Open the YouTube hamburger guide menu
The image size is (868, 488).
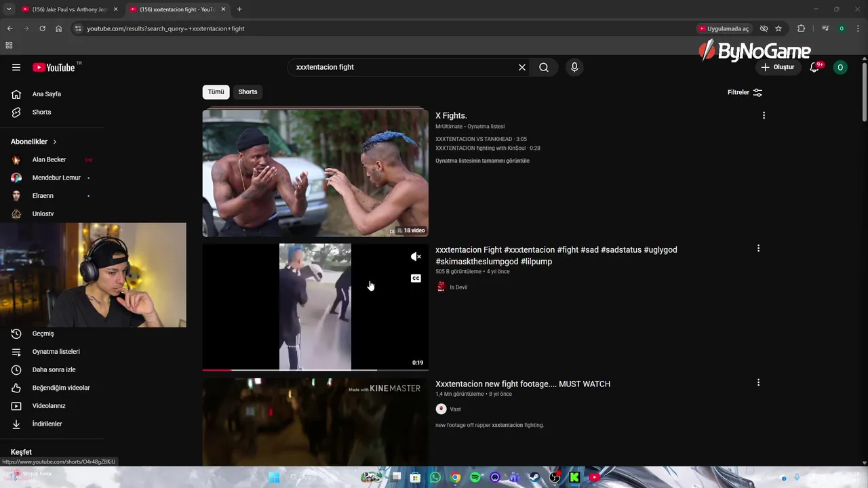[16, 67]
